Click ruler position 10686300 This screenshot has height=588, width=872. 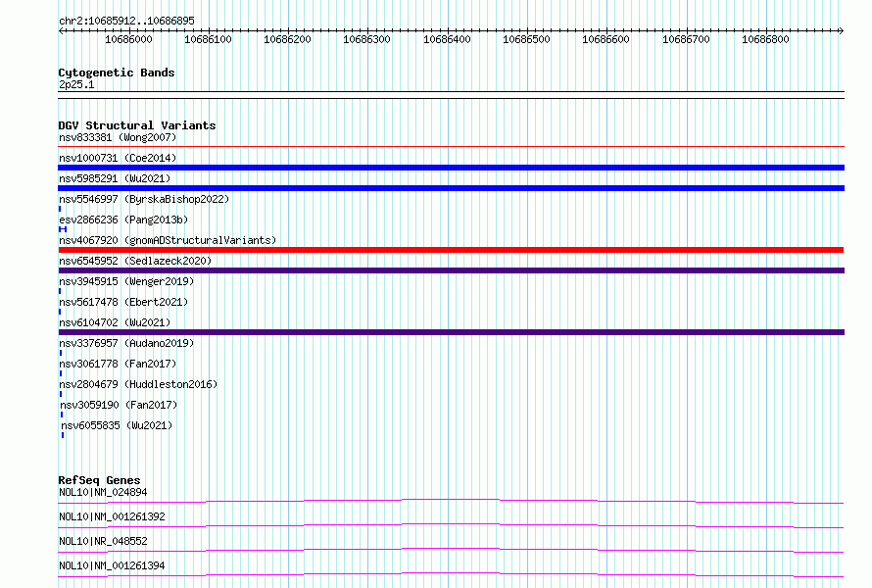pos(367,39)
